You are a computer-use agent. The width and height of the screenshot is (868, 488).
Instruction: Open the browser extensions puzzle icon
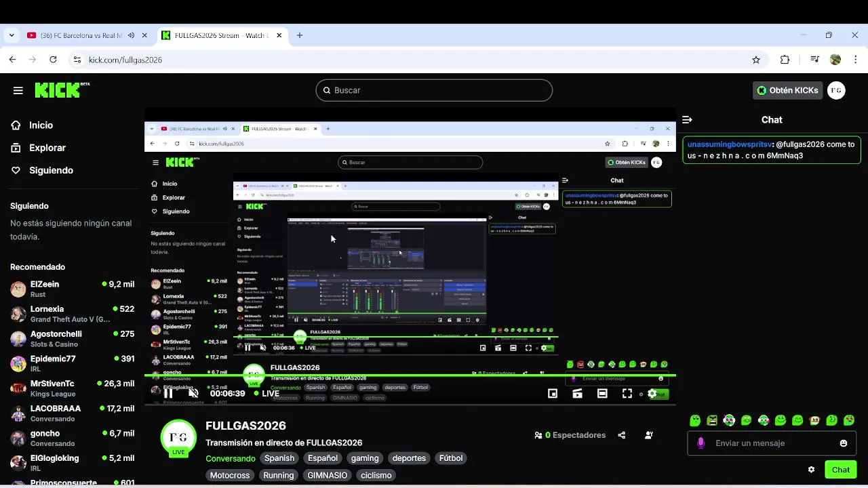[x=785, y=60]
